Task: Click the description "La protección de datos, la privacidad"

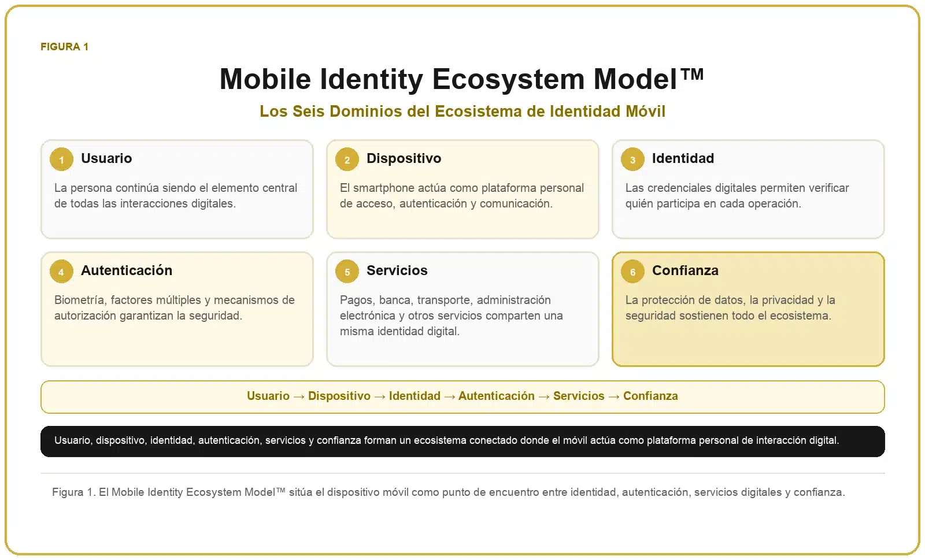Action: point(730,307)
